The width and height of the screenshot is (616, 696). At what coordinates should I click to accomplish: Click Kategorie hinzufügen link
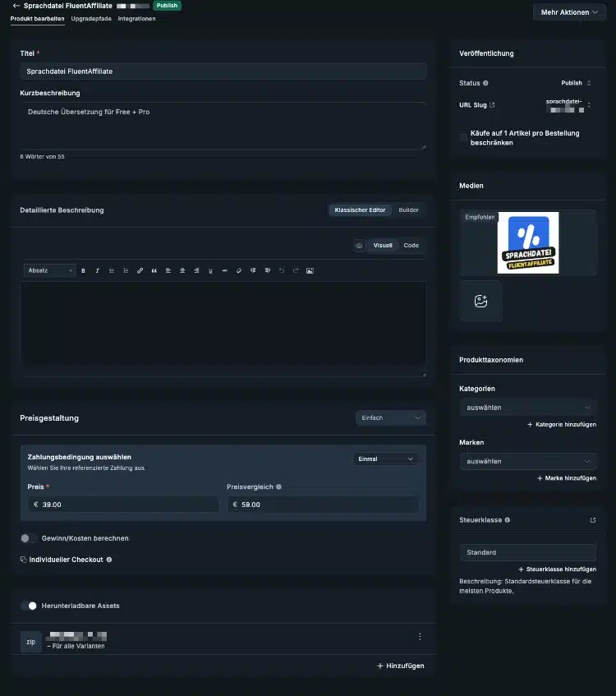(x=562, y=425)
